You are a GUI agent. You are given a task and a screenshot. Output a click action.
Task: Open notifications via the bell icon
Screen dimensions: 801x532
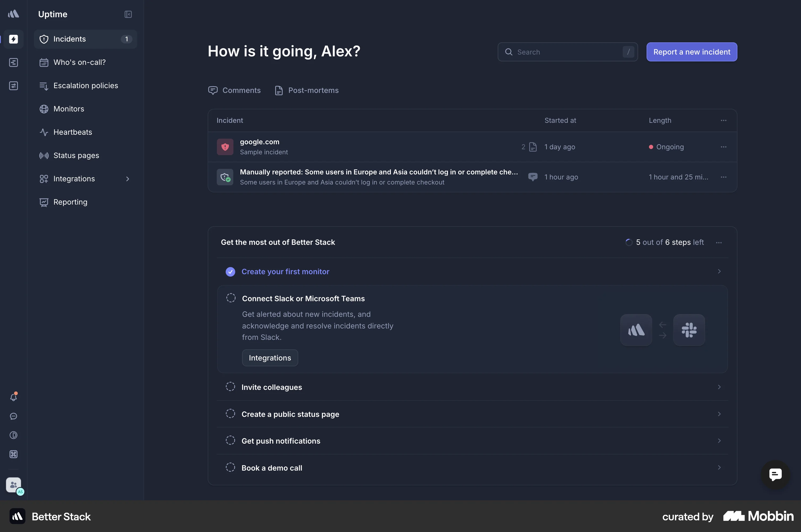pos(14,397)
